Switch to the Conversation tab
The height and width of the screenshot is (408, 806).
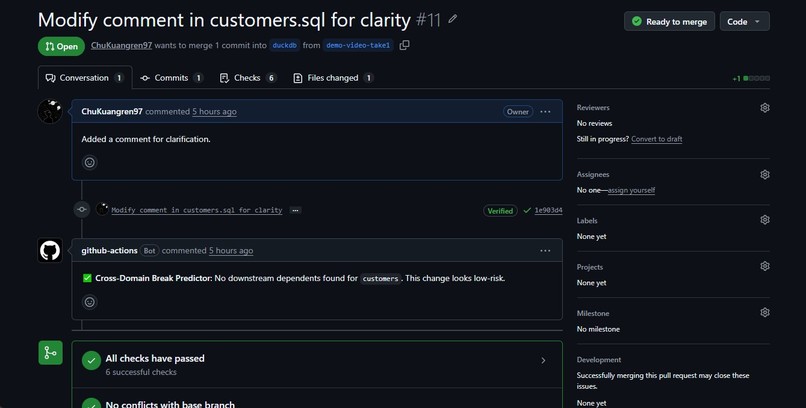(x=85, y=78)
